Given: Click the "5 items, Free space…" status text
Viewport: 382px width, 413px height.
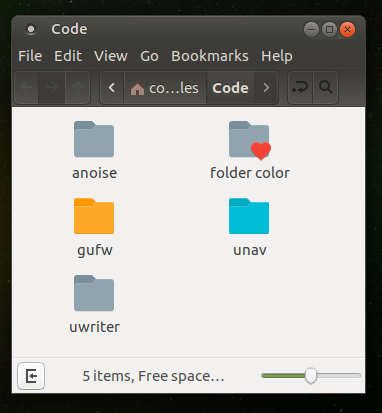Looking at the screenshot, I should [153, 376].
